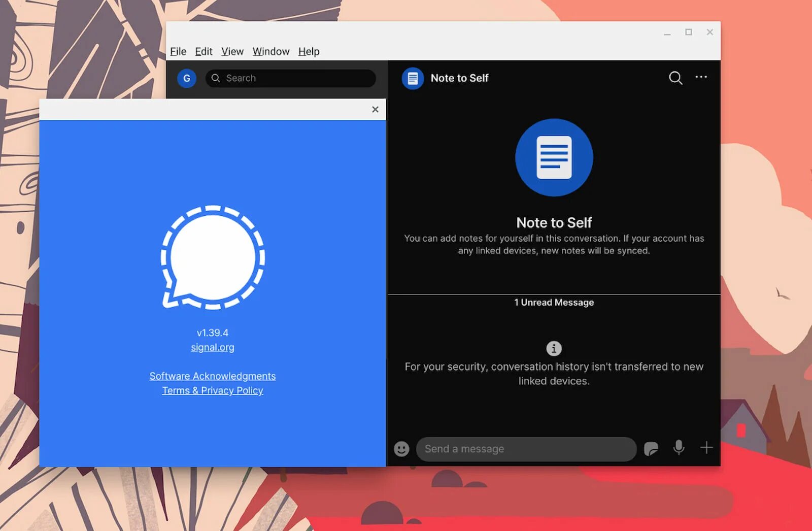Viewport: 812px width, 531px height.
Task: Click the Send a message input field
Action: 526,449
